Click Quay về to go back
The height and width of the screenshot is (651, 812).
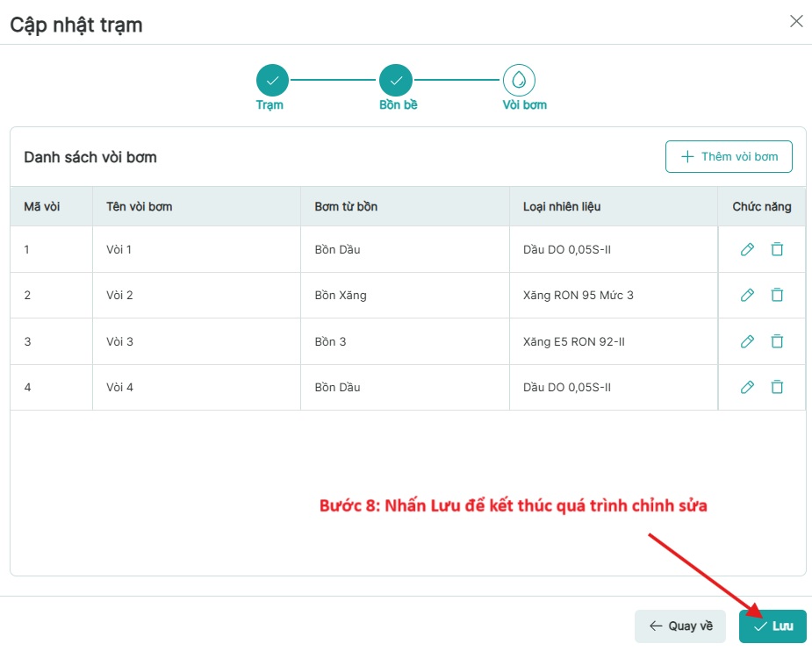pos(680,626)
